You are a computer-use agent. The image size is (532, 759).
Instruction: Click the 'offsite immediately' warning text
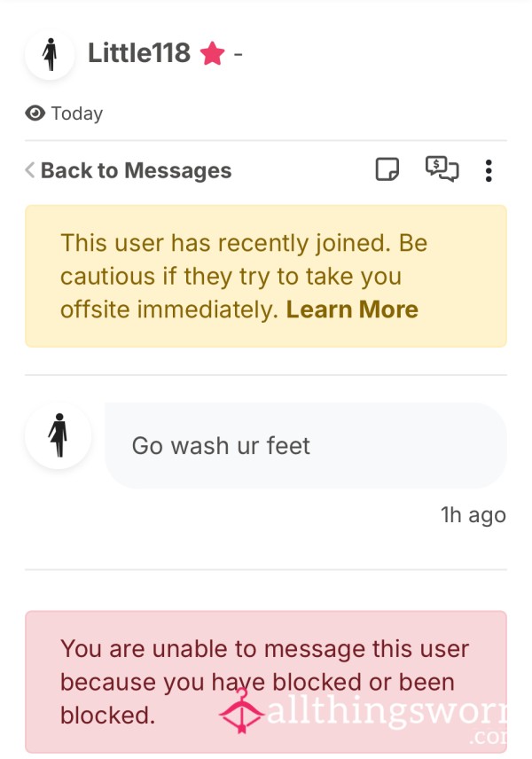pos(169,309)
